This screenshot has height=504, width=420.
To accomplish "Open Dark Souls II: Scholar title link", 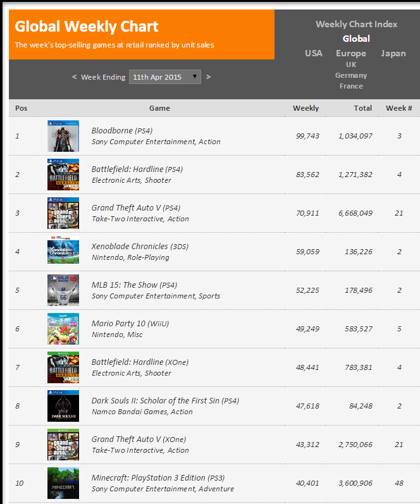I will (x=165, y=401).
